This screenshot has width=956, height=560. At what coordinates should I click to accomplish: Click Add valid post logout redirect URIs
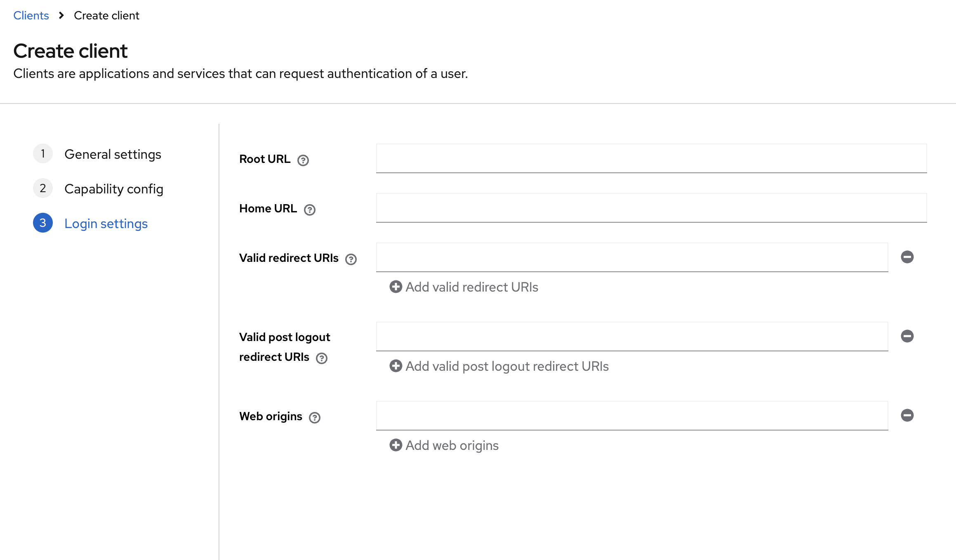(499, 366)
